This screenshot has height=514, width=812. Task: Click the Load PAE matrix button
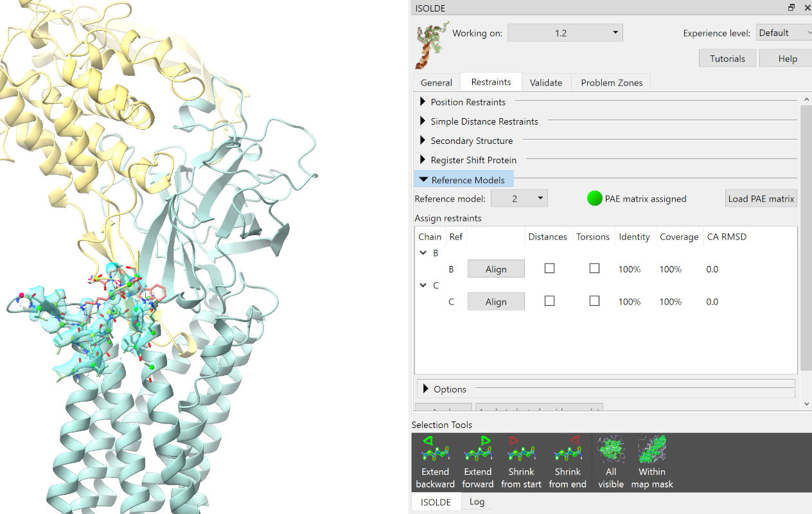coord(761,199)
